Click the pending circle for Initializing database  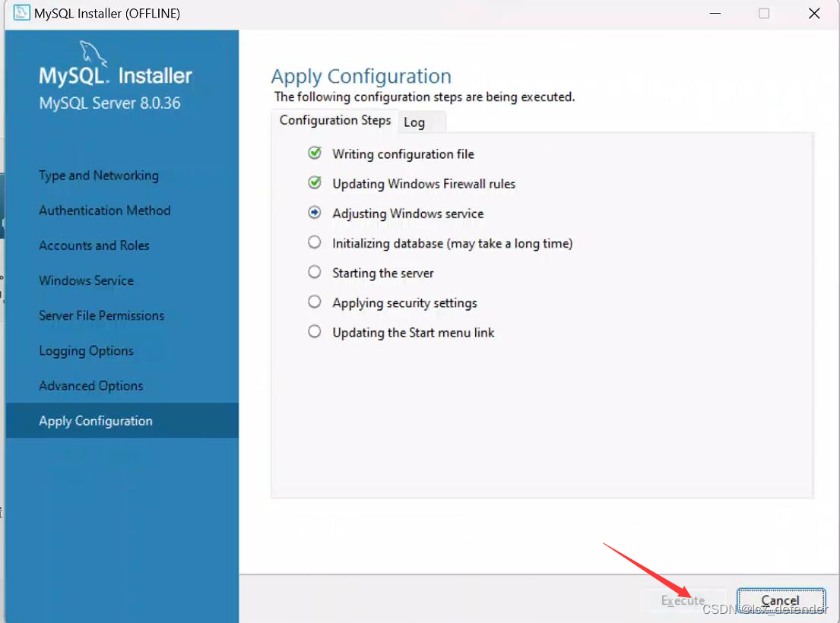tap(315, 242)
